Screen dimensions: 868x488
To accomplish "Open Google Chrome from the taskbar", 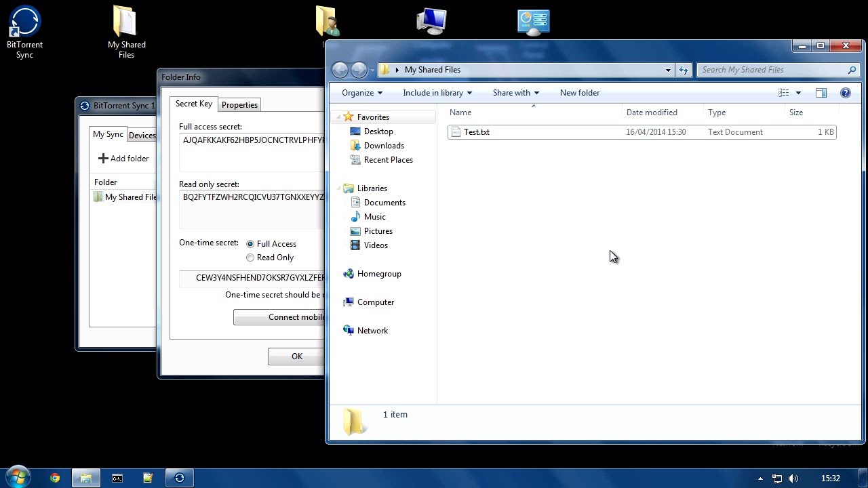I will (55, 478).
